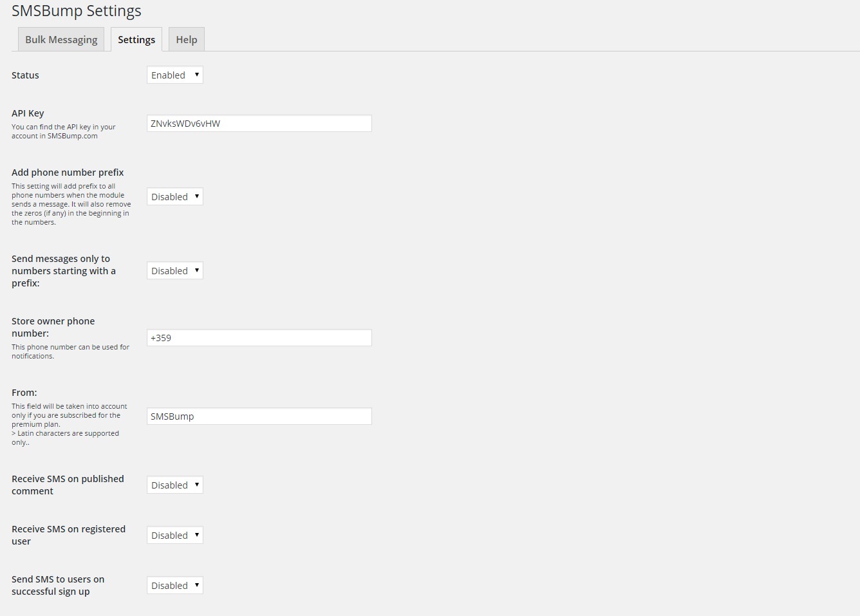Open the Help tab
The width and height of the screenshot is (860, 616).
(x=187, y=39)
